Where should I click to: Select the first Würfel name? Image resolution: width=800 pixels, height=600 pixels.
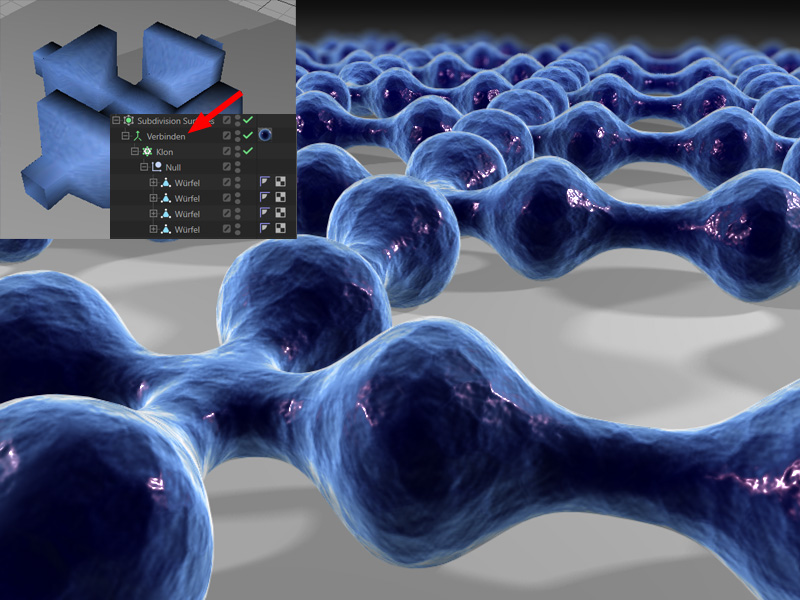pos(187,183)
